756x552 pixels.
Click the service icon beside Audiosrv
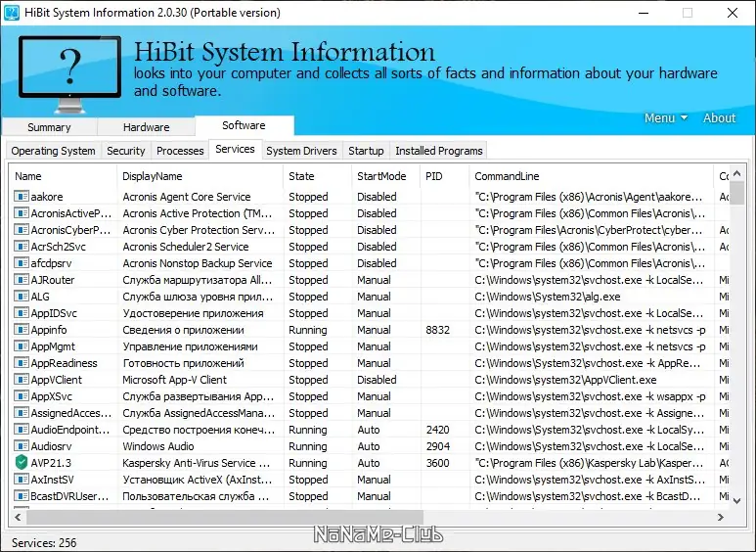(x=22, y=446)
